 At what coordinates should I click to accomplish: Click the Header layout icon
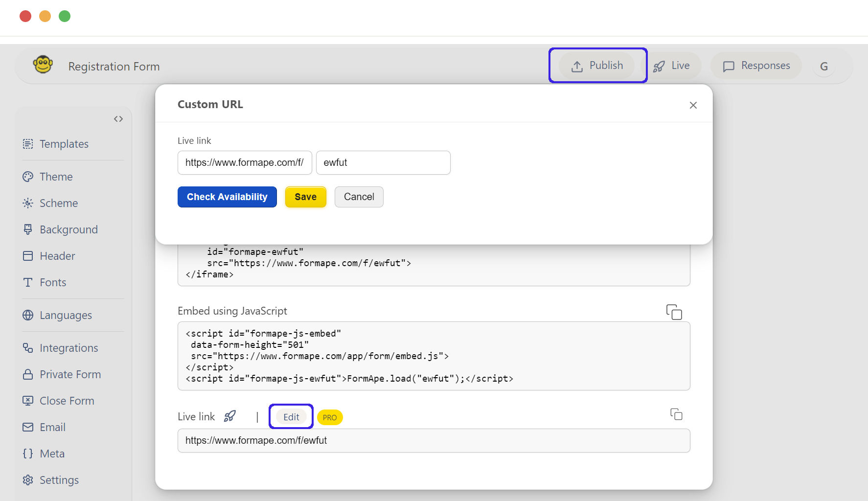(x=28, y=256)
